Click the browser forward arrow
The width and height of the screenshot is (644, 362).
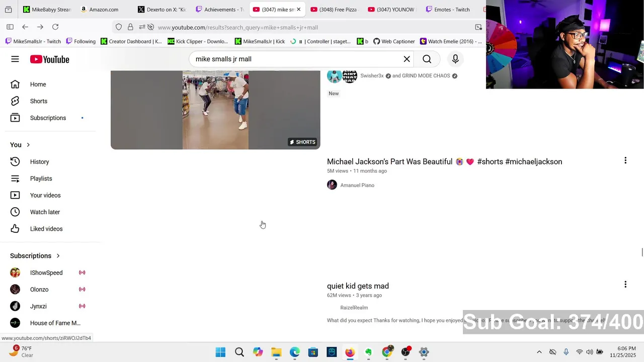click(x=40, y=27)
